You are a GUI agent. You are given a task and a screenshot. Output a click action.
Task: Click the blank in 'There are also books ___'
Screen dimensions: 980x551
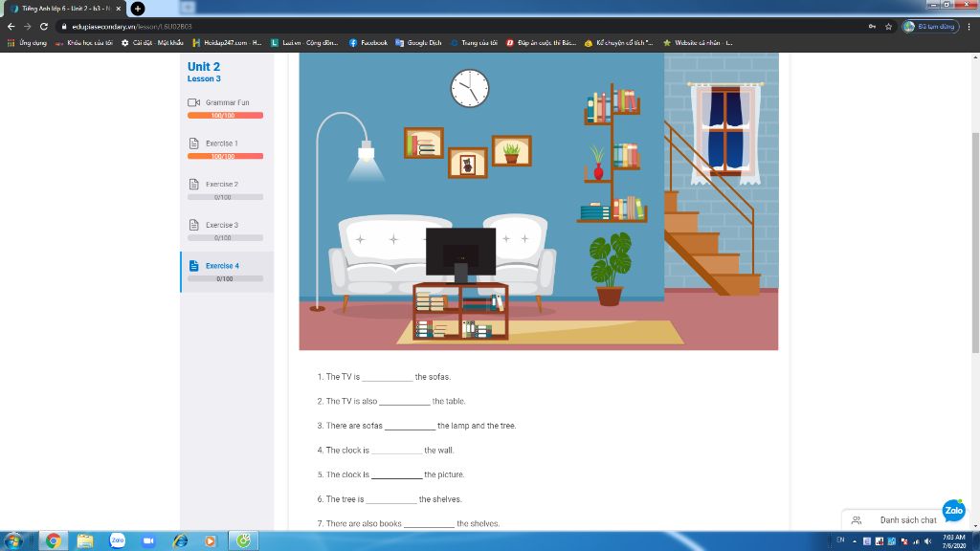[x=429, y=523]
